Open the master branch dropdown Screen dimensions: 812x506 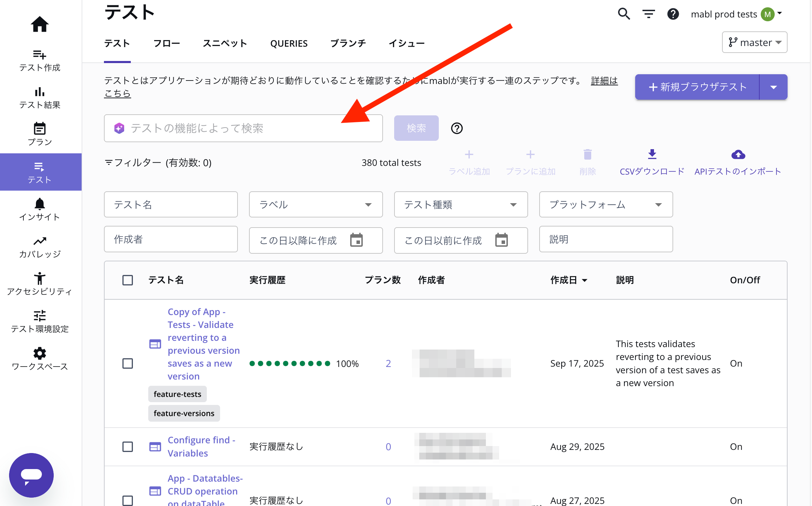coord(754,43)
